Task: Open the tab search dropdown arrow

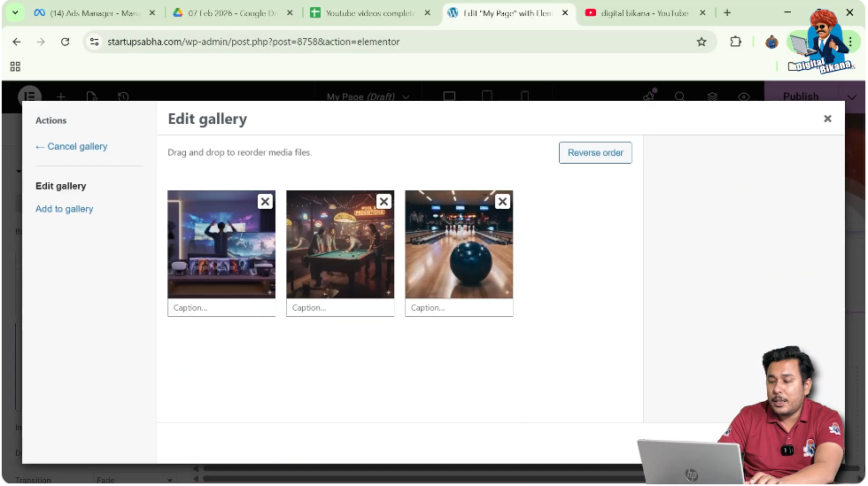Action: [x=15, y=12]
